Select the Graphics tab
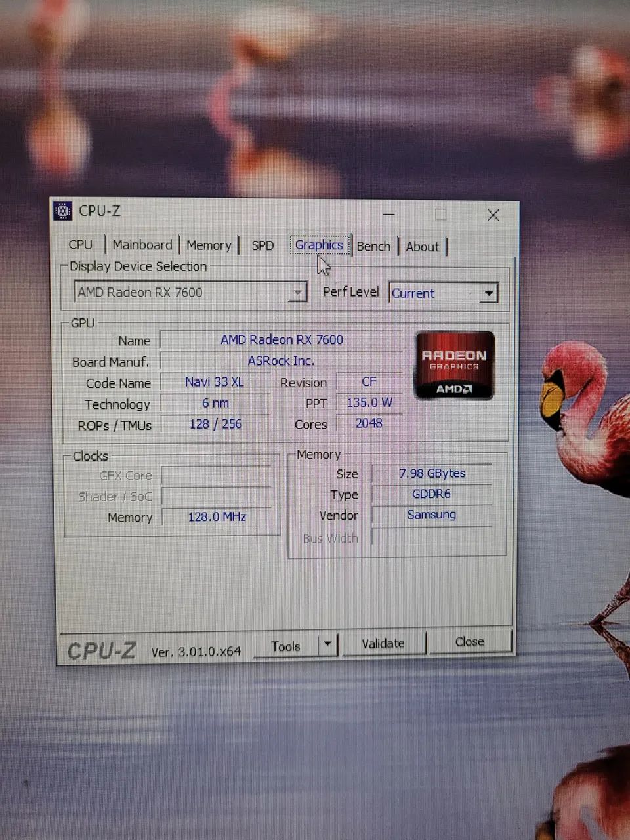The width and height of the screenshot is (630, 840). (x=319, y=245)
